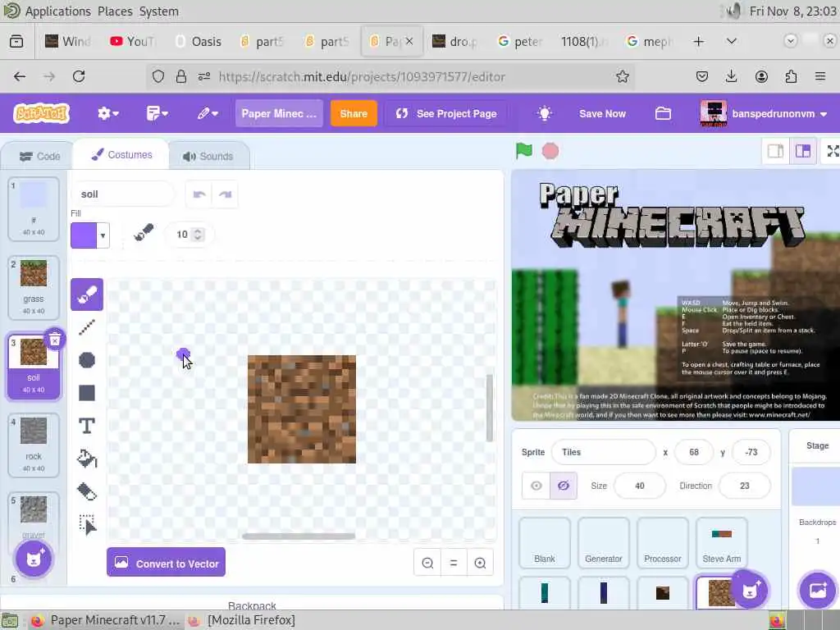Select the Eraser tool
The image size is (840, 630).
(x=87, y=492)
